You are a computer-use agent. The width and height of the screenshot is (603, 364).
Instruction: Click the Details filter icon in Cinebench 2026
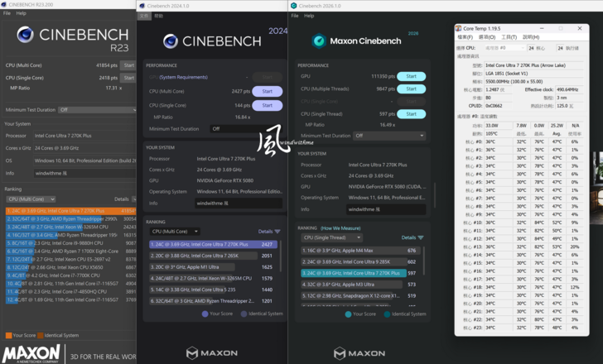(x=421, y=237)
